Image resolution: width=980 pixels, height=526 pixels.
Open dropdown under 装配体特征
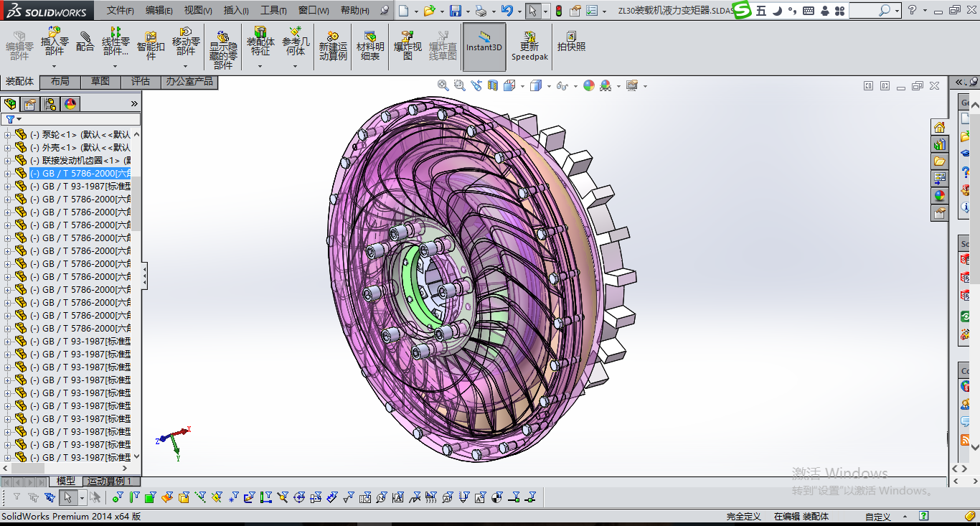(260, 66)
